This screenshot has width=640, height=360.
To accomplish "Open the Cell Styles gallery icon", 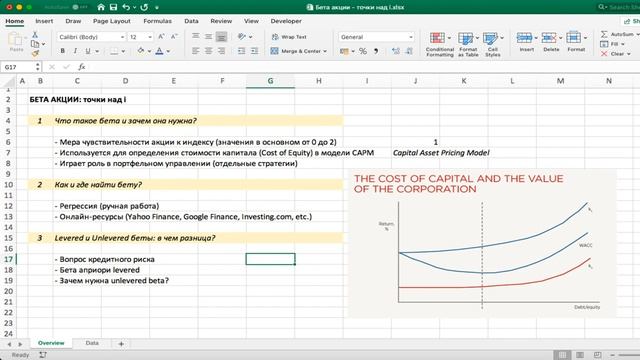I will pos(490,38).
